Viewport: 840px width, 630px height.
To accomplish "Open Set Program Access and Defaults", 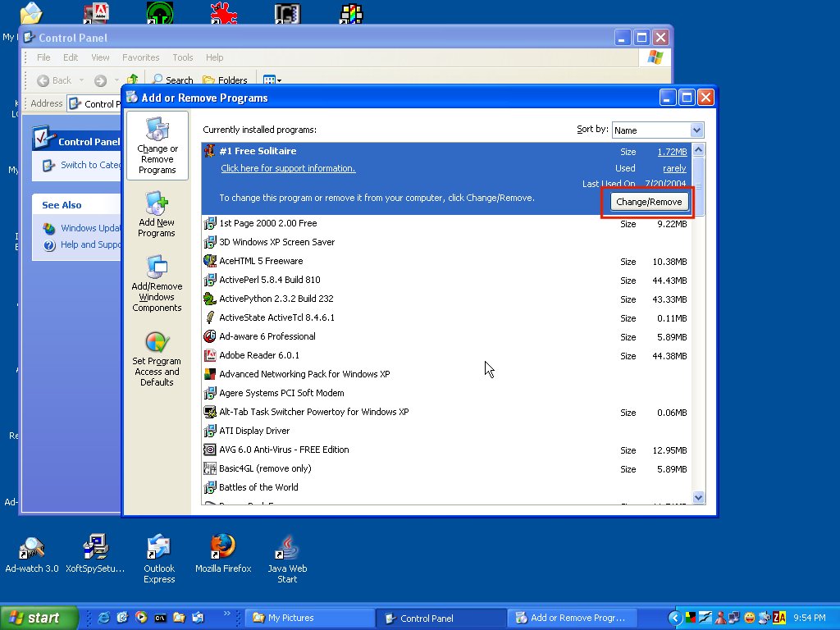I will pyautogui.click(x=157, y=359).
